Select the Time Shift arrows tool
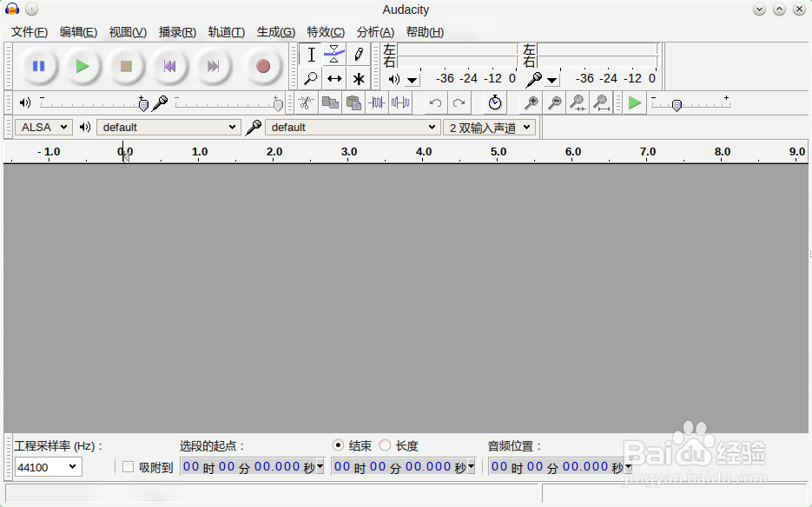 334,79
